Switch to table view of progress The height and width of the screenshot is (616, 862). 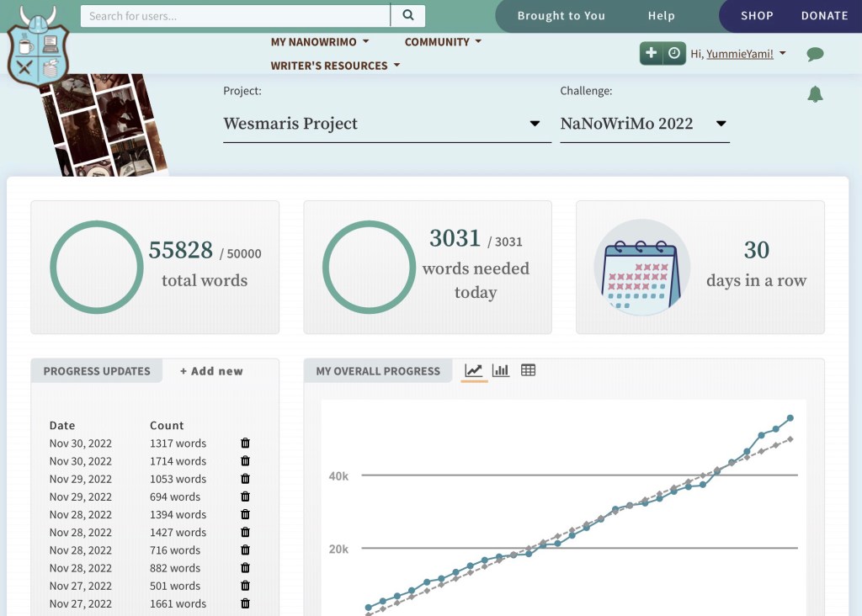tap(528, 371)
